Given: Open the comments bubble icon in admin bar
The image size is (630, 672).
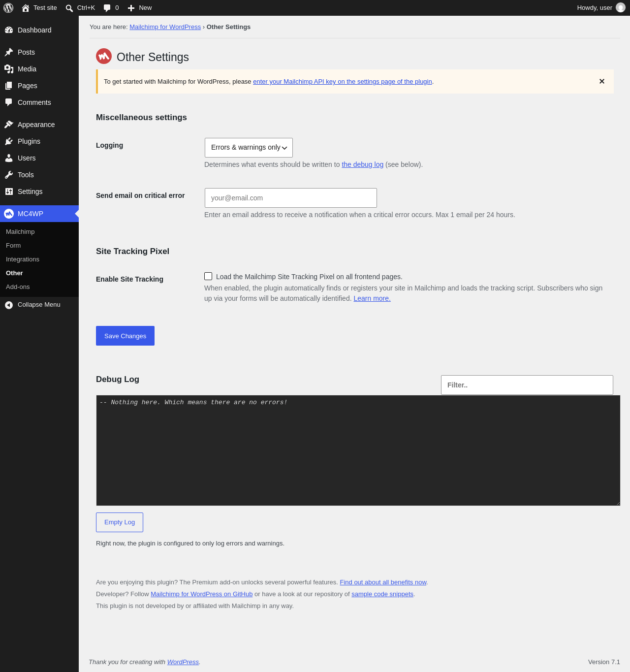Looking at the screenshot, I should pos(107,8).
